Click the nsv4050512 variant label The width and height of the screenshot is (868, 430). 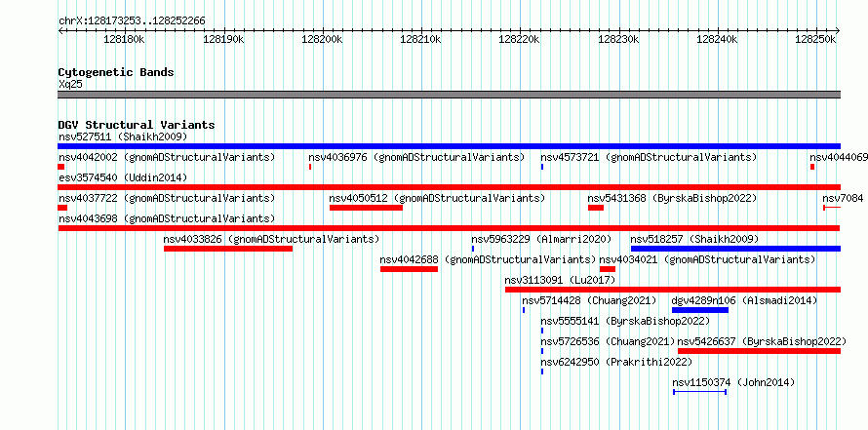(x=437, y=198)
